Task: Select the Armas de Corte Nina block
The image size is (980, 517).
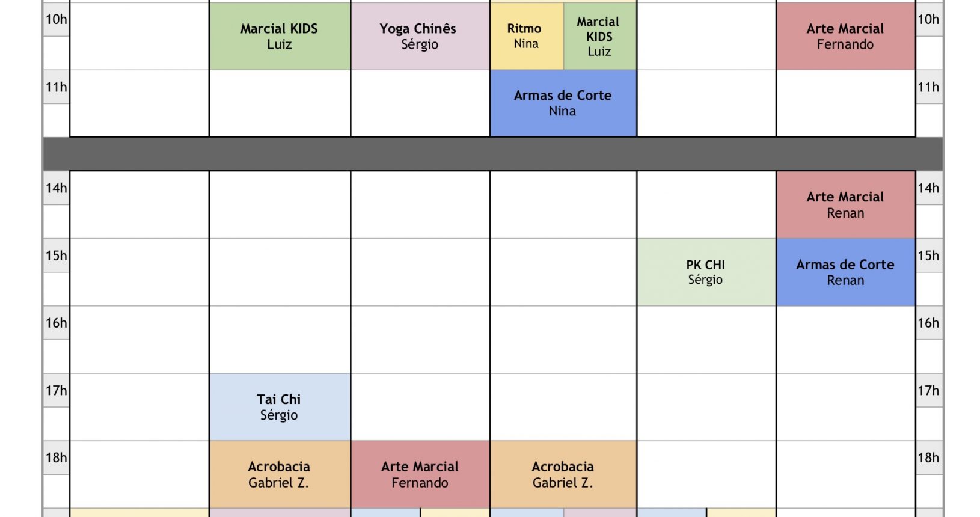Action: click(x=563, y=103)
